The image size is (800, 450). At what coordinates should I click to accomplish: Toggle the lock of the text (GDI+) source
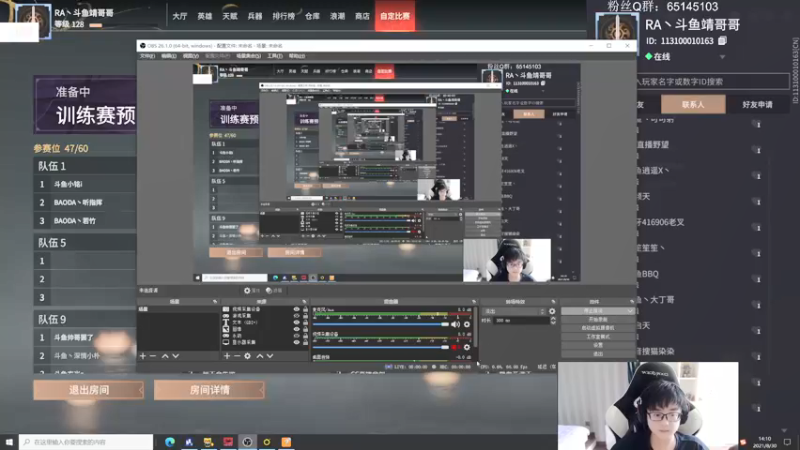pos(305,322)
